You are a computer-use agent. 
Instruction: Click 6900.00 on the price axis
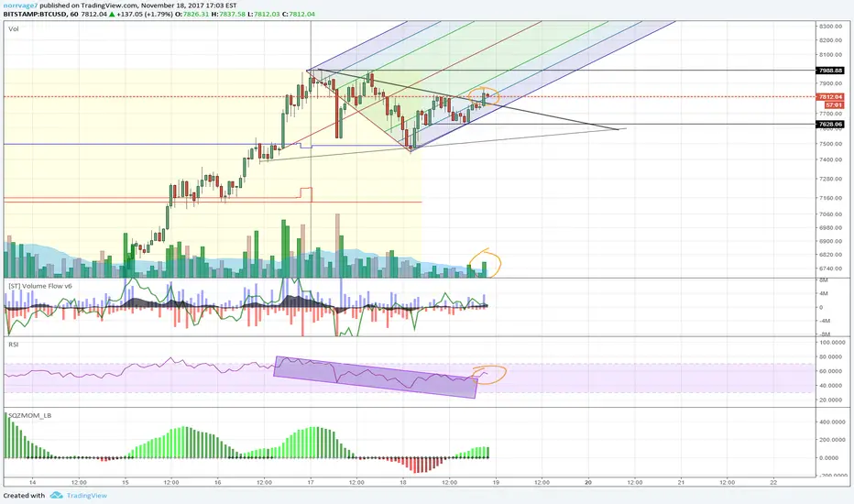pyautogui.click(x=830, y=241)
